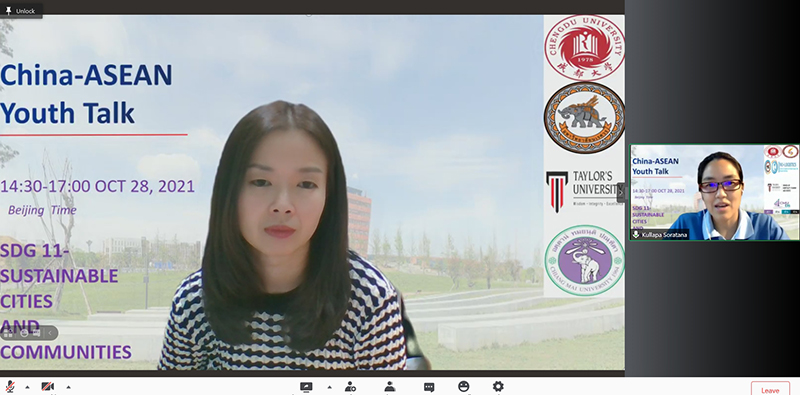Click the caption icon in the floating overlay

point(36,333)
